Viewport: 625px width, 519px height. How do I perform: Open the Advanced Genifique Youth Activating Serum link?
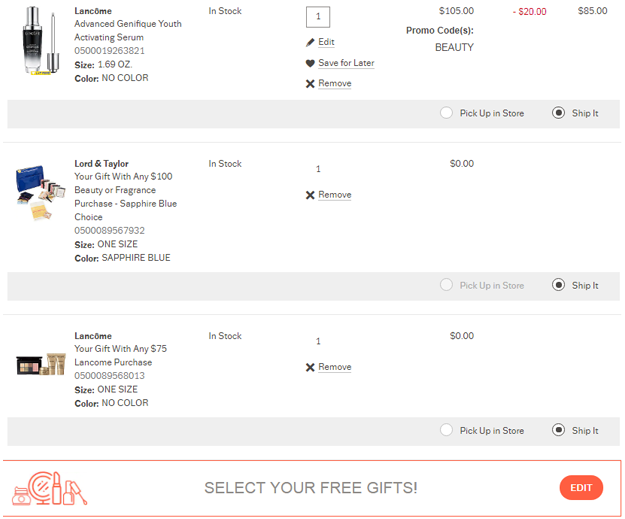point(128,30)
